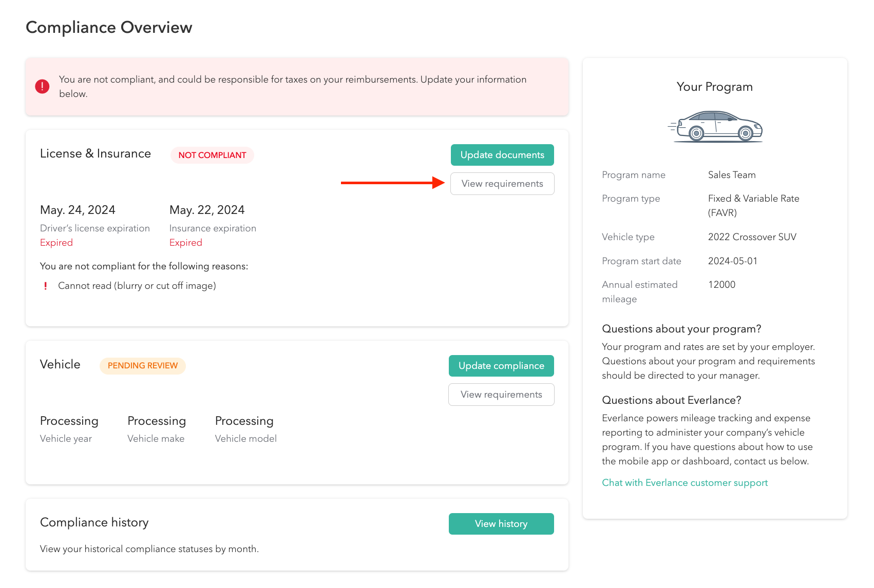Click the Compliance history heading
The image size is (874, 588).
tap(94, 522)
